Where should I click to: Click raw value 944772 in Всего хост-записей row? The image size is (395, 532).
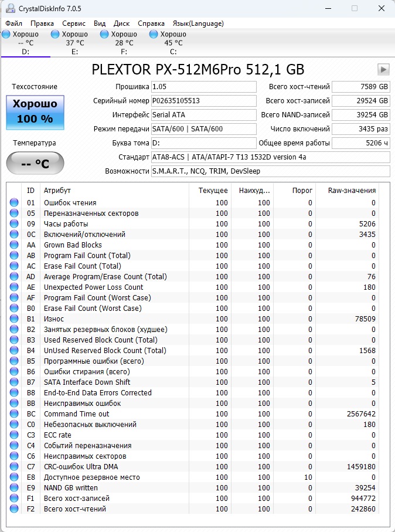(x=363, y=498)
